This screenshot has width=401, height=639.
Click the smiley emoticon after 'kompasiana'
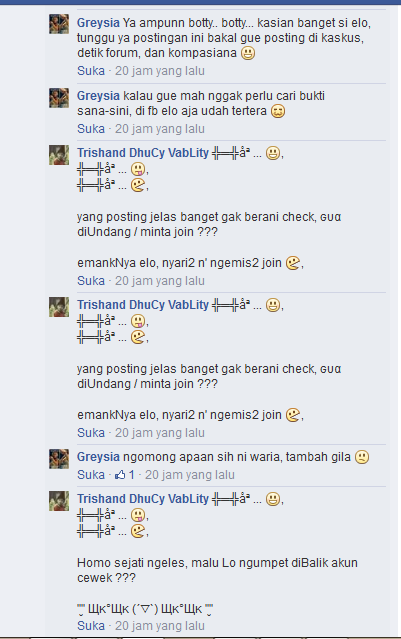248,53
